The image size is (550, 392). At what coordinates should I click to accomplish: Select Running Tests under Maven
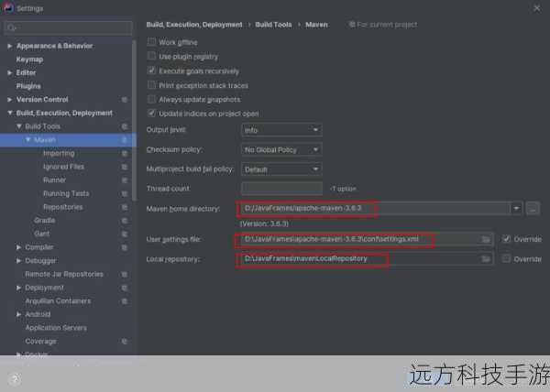coord(66,194)
